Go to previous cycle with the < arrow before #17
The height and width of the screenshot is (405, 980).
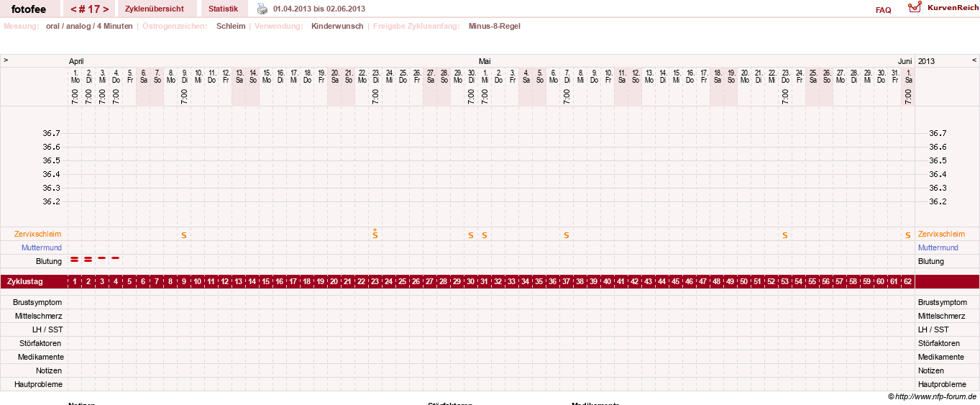coord(74,9)
